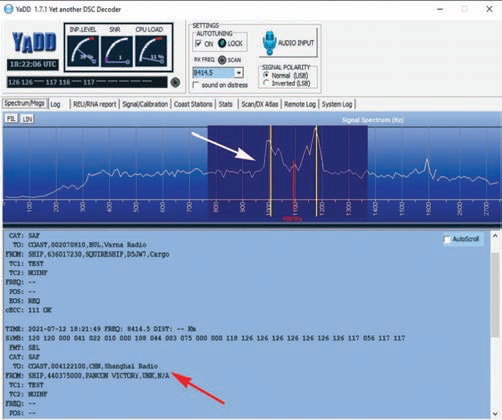The height and width of the screenshot is (420, 502).
Task: Click the 8414.5 frequency field
Action: 214,73
